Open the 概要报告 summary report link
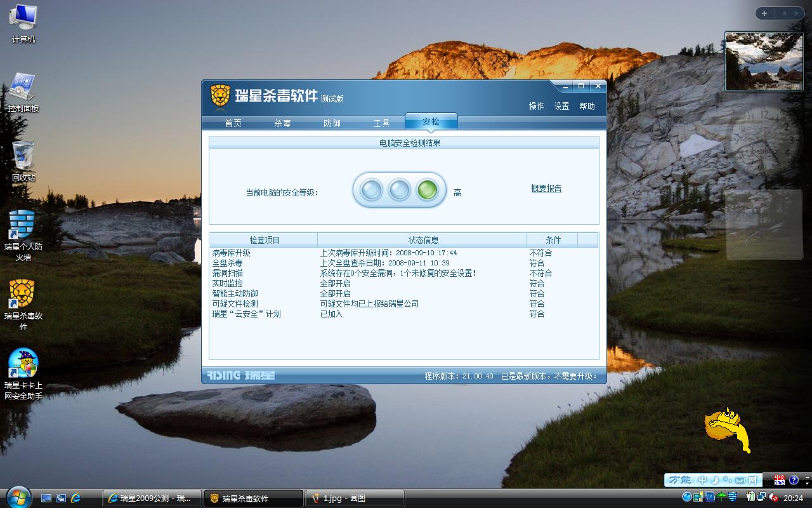The image size is (812, 508). click(x=546, y=189)
